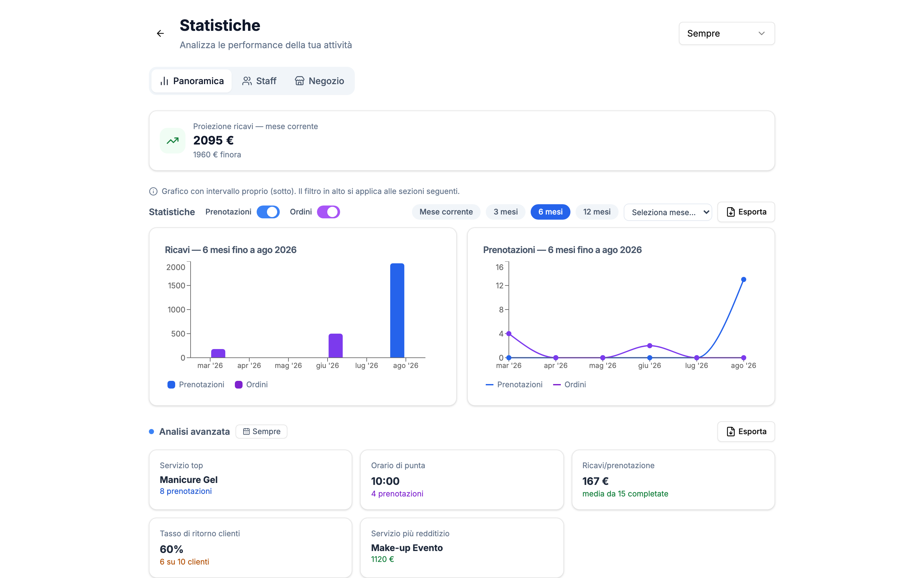Click the '8 prenotazioni' text
The width and height of the screenshot is (924, 578).
tap(185, 491)
